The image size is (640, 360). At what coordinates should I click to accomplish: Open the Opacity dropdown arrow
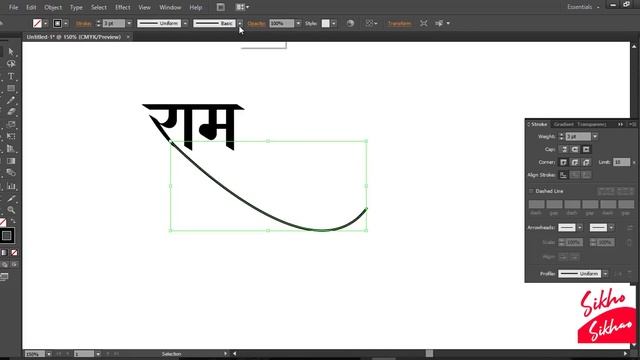(298, 23)
